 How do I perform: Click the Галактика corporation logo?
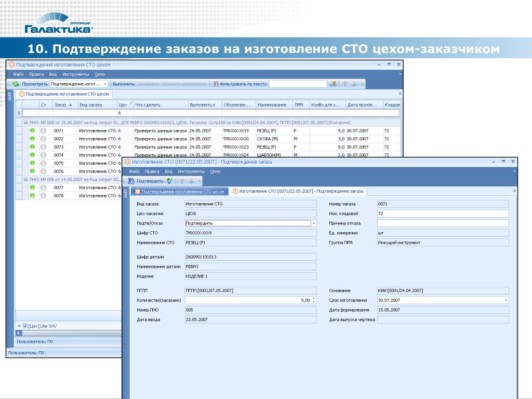point(58,23)
